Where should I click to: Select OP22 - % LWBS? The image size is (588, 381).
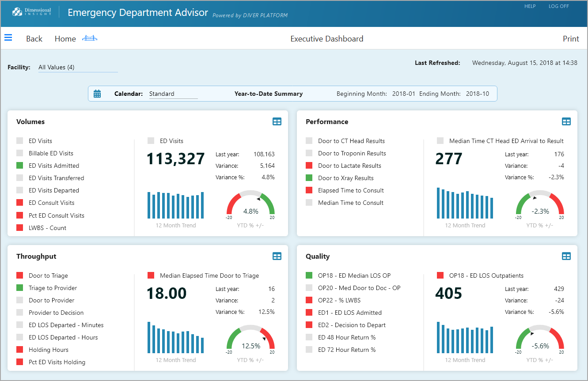339,300
